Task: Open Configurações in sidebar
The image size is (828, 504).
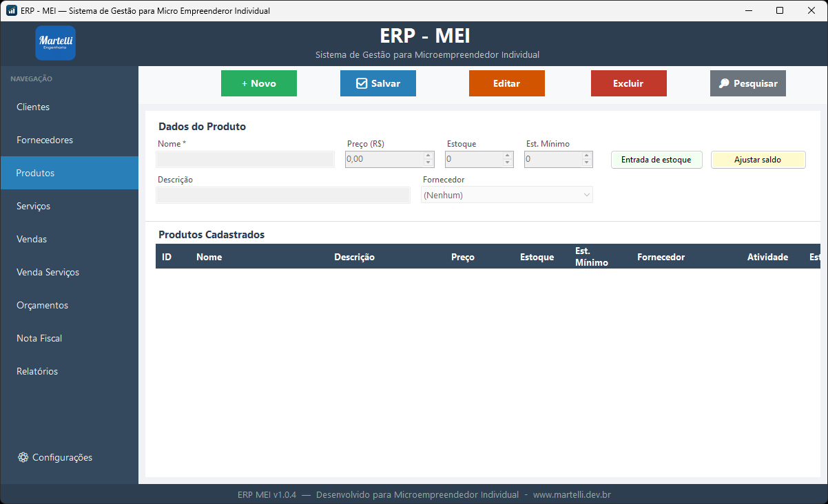Action: [x=70, y=457]
